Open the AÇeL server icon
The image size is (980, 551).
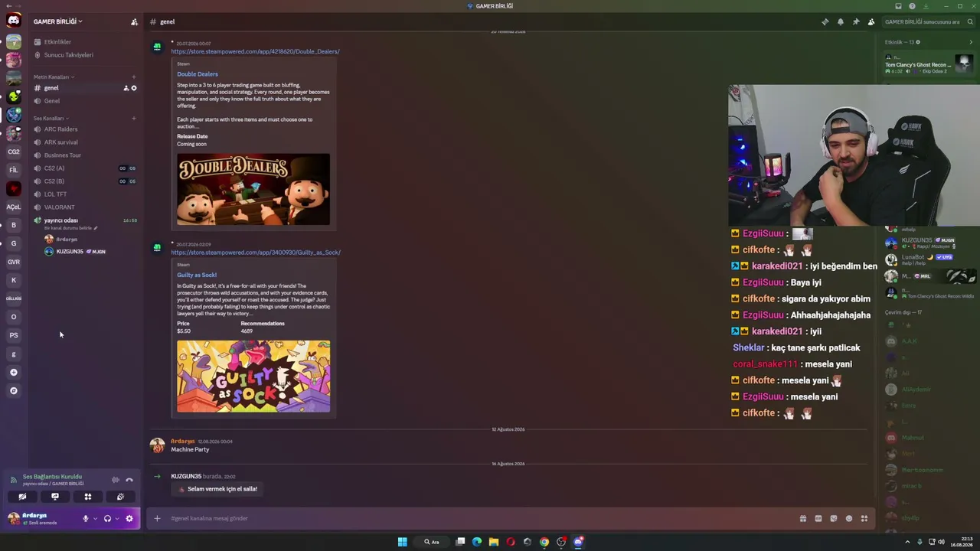(13, 207)
